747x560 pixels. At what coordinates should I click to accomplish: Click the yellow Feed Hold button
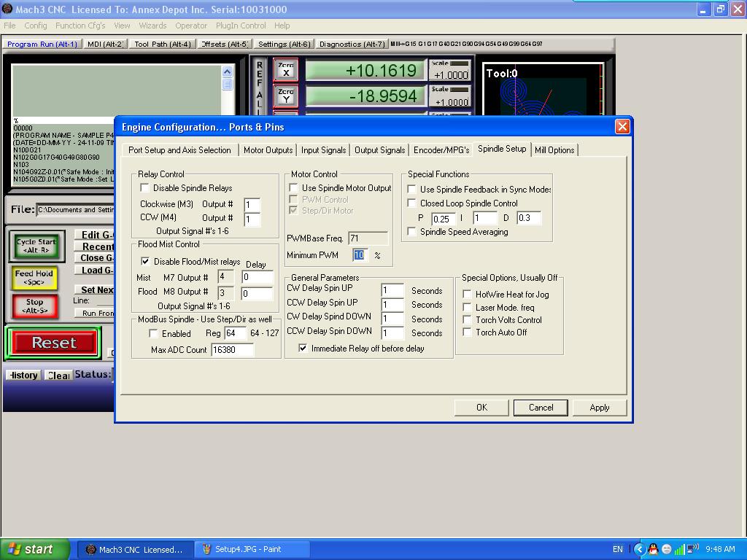point(34,277)
